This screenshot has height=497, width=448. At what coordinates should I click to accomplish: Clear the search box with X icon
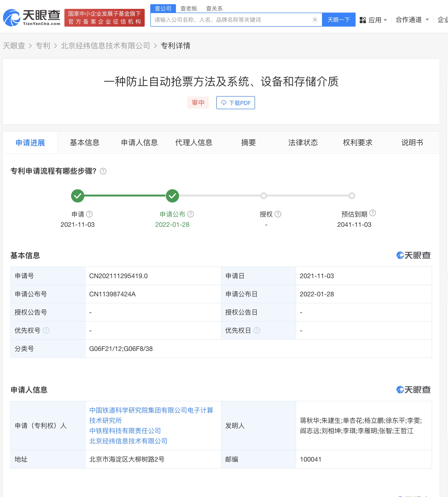315,20
